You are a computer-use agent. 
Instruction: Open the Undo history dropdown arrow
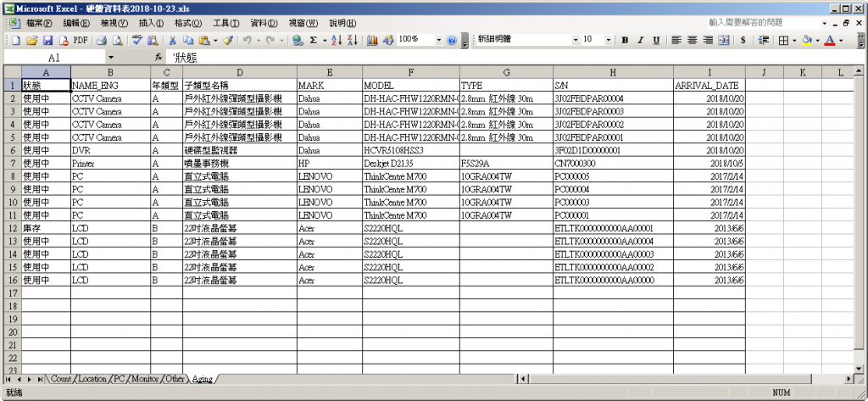click(258, 41)
